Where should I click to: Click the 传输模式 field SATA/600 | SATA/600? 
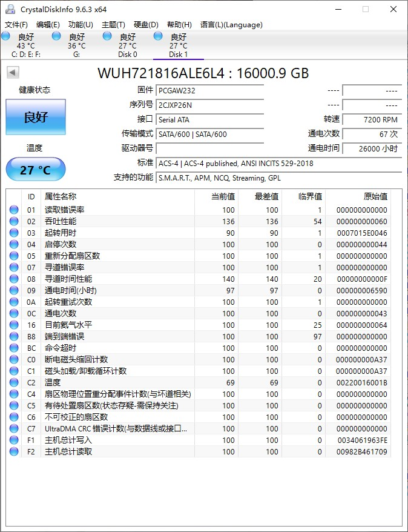click(210, 135)
